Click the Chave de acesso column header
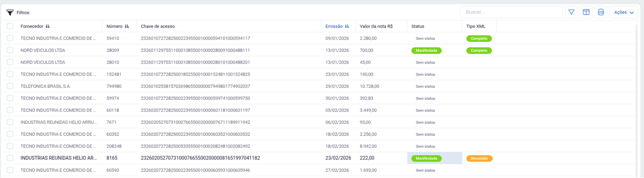Image resolution: width=644 pixels, height=178 pixels. [x=158, y=26]
